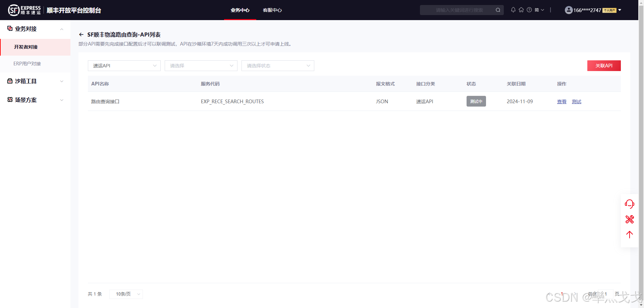
Task: Expand the 场景方案 menu section
Action: pyautogui.click(x=62, y=100)
